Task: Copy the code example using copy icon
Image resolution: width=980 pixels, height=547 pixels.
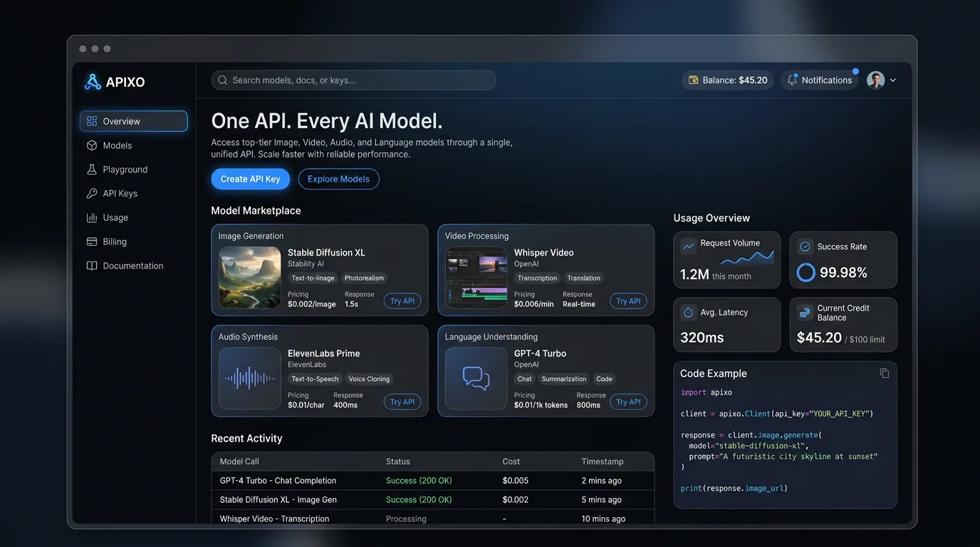Action: pyautogui.click(x=885, y=373)
